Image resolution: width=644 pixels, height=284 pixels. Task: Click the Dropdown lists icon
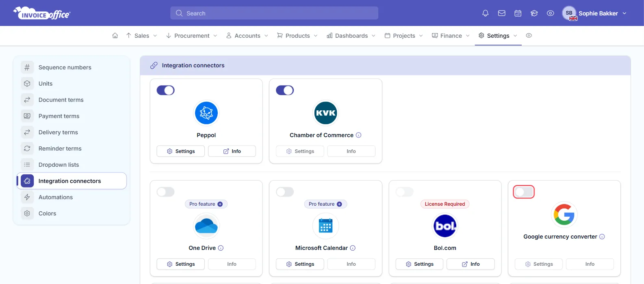(27, 165)
